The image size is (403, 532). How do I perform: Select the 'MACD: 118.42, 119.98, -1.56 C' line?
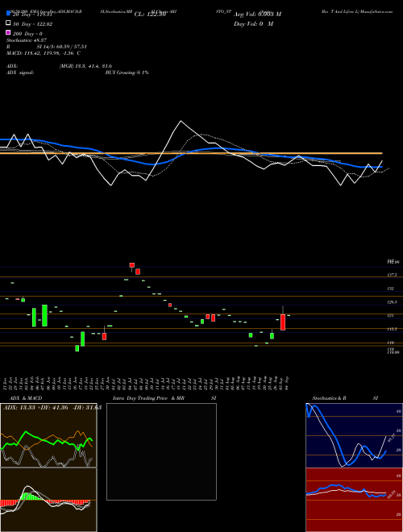coord(44,53)
